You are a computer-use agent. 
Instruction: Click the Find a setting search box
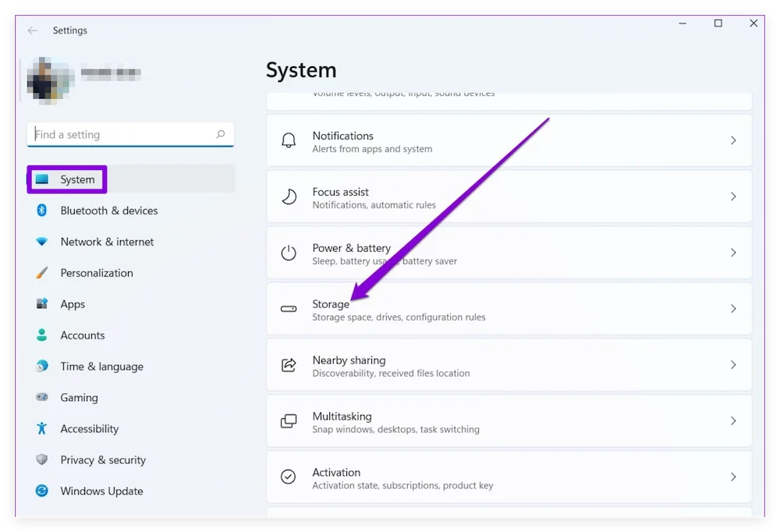[x=130, y=134]
